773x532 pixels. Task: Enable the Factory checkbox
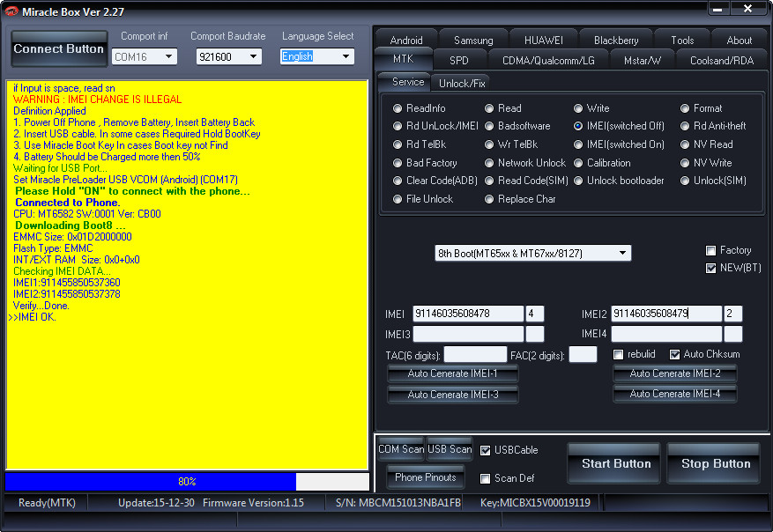[710, 251]
